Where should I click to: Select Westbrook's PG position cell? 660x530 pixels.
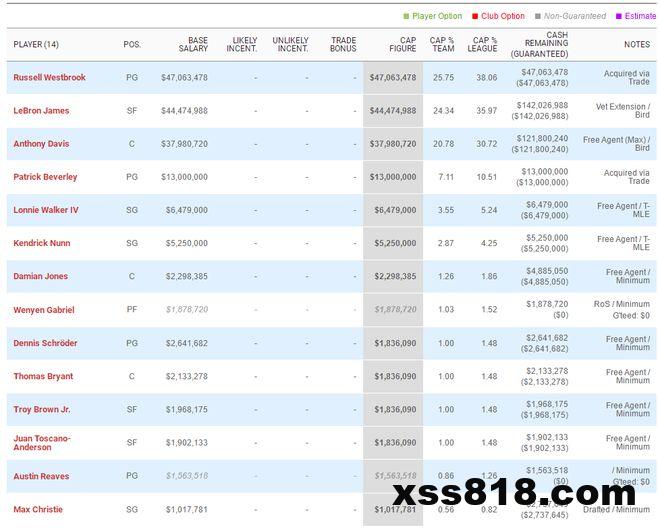click(132, 78)
